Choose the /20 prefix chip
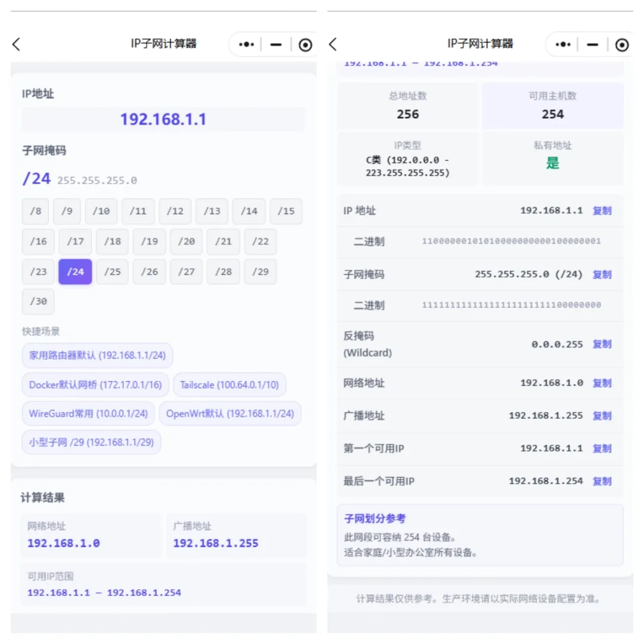The image size is (644, 644). click(x=187, y=241)
